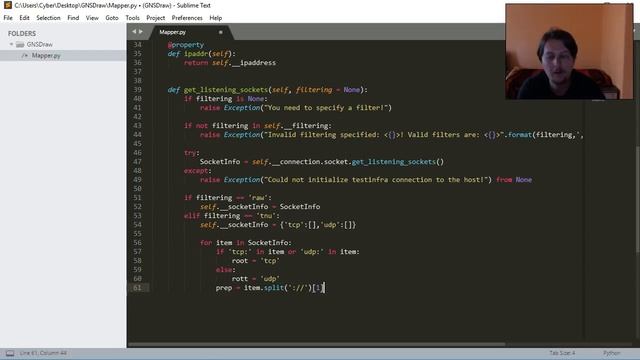Open the Goto menu
640x360 pixels.
(x=112, y=18)
